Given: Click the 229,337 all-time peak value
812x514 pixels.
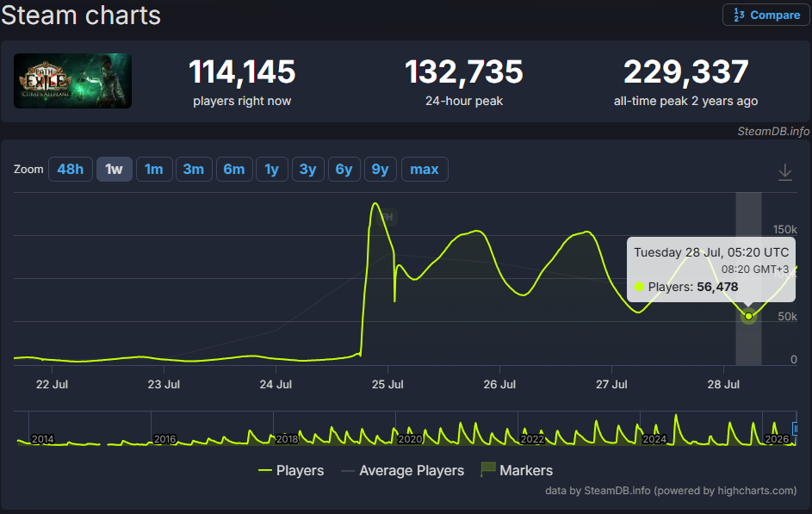Looking at the screenshot, I should [x=685, y=71].
